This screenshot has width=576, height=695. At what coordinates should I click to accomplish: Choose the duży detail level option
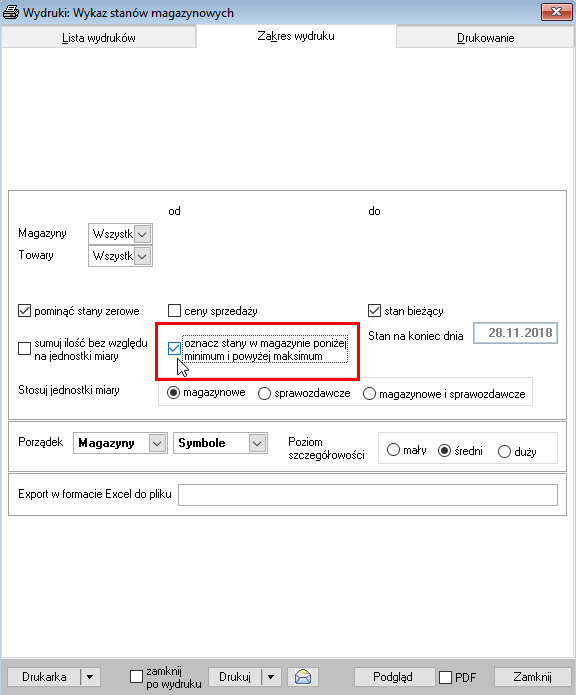[x=504, y=452]
